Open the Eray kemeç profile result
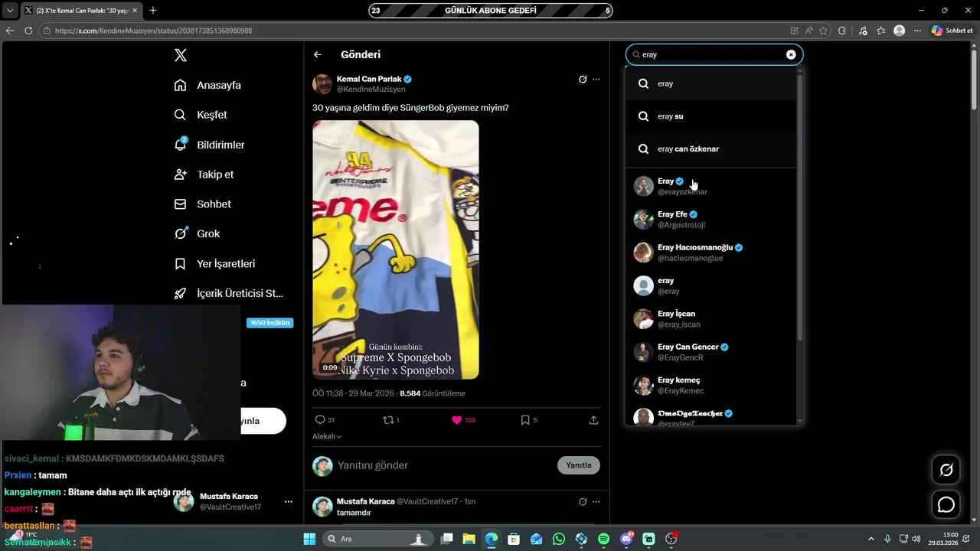The width and height of the screenshot is (980, 551). click(x=711, y=385)
